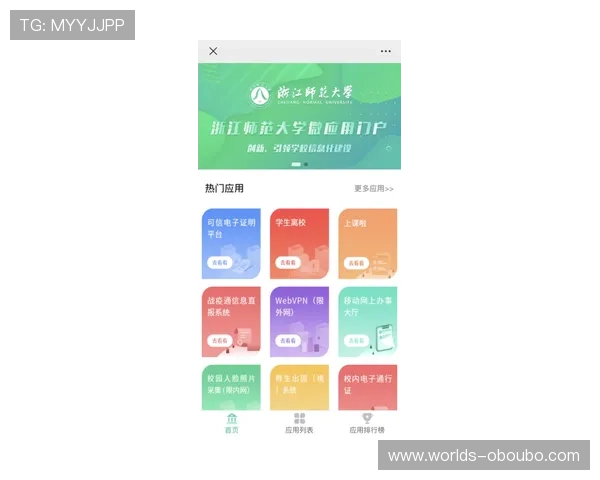
Task: Click 去看看 on the 上课啦 card
Action: pos(356,263)
